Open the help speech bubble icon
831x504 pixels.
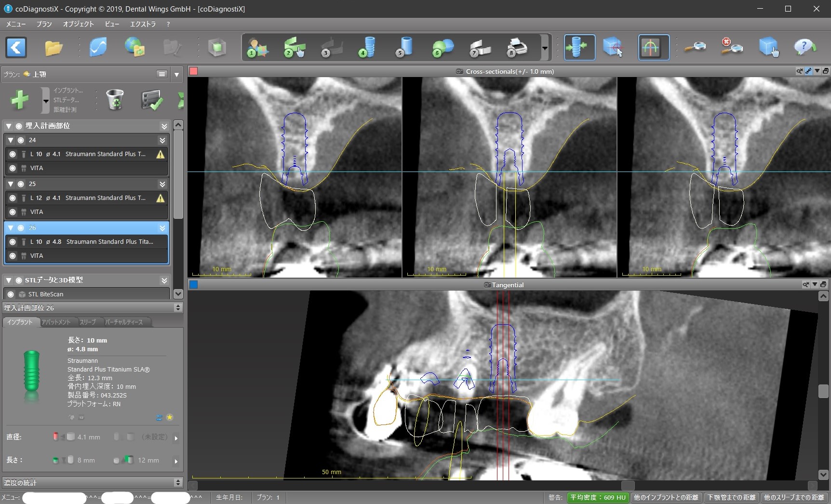(804, 47)
